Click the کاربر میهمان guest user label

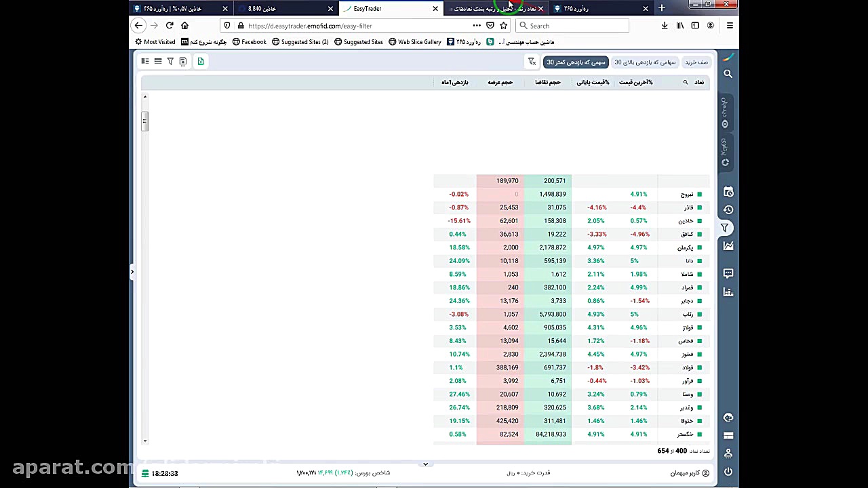pos(685,473)
